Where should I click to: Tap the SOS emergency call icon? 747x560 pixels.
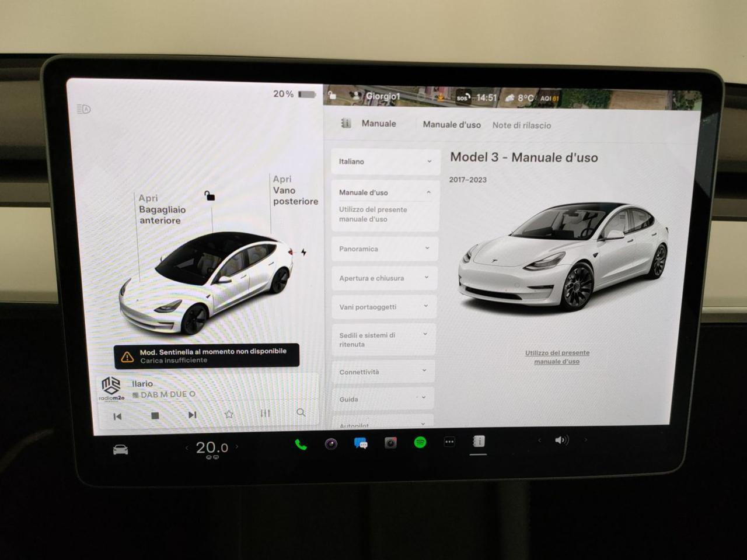pos(463,97)
